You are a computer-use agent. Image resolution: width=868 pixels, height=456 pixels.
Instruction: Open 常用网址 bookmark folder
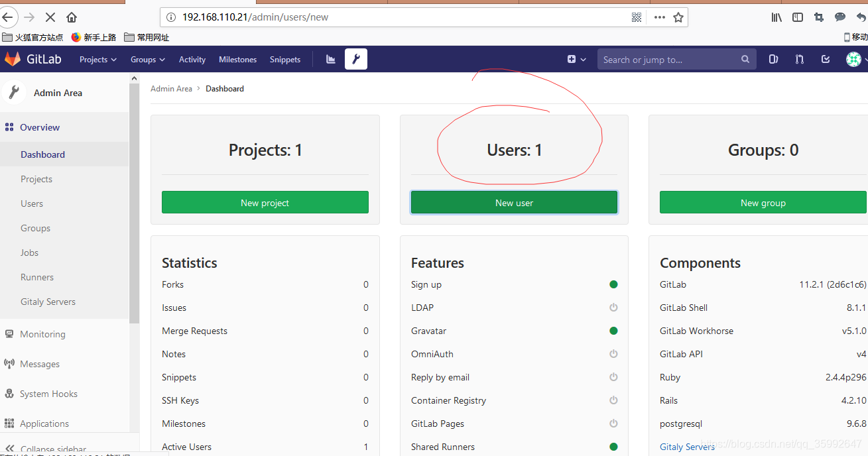(147, 38)
